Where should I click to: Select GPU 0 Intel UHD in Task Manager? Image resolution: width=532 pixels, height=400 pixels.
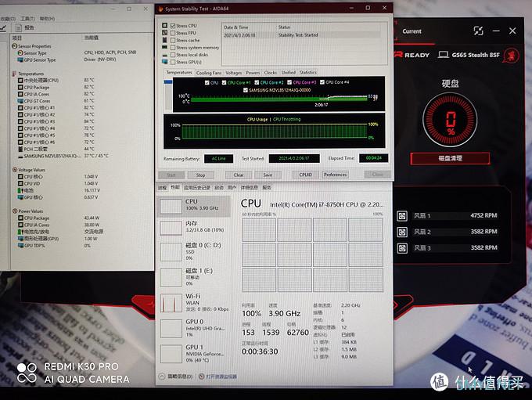pos(194,328)
